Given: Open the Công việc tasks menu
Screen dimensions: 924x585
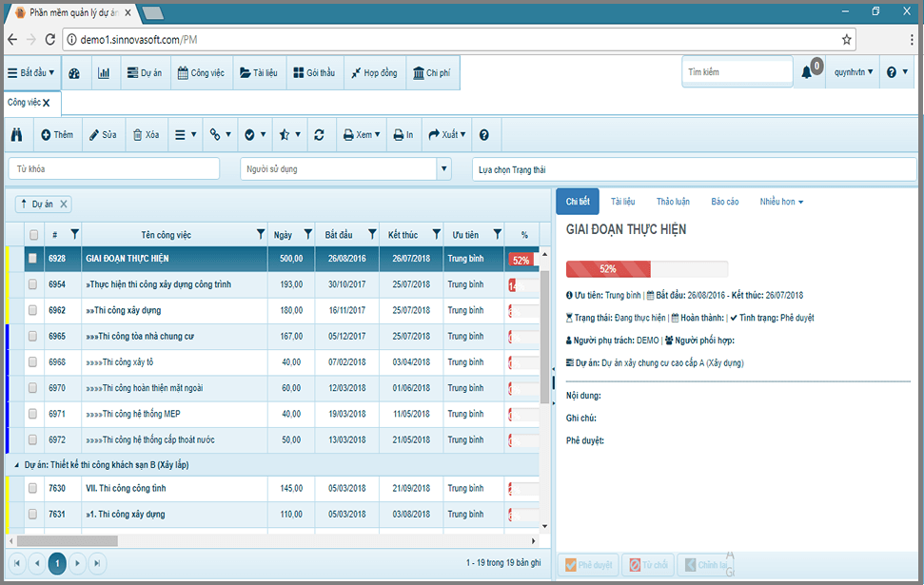Looking at the screenshot, I should point(201,73).
